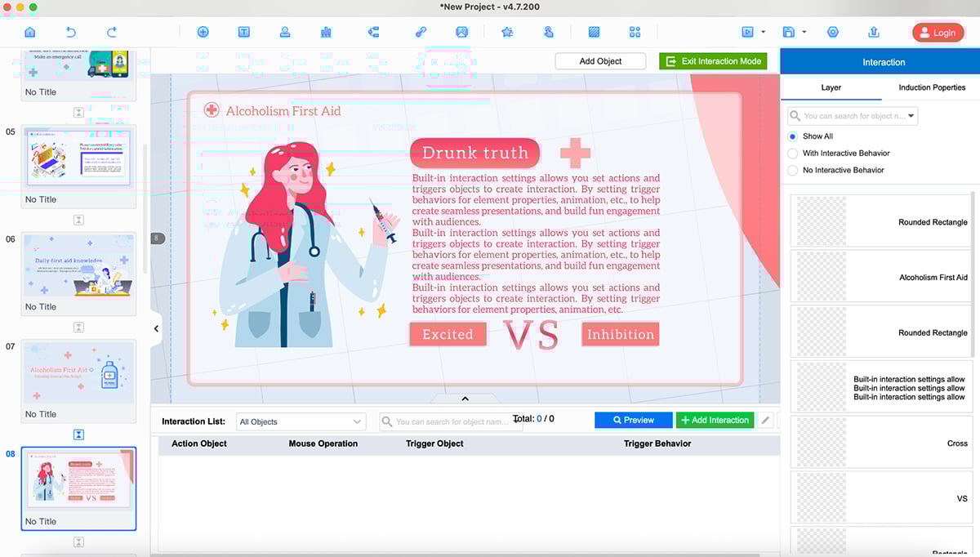Image resolution: width=980 pixels, height=557 pixels.
Task: Click the hyperlink tool in the toolbar
Action: [x=421, y=32]
